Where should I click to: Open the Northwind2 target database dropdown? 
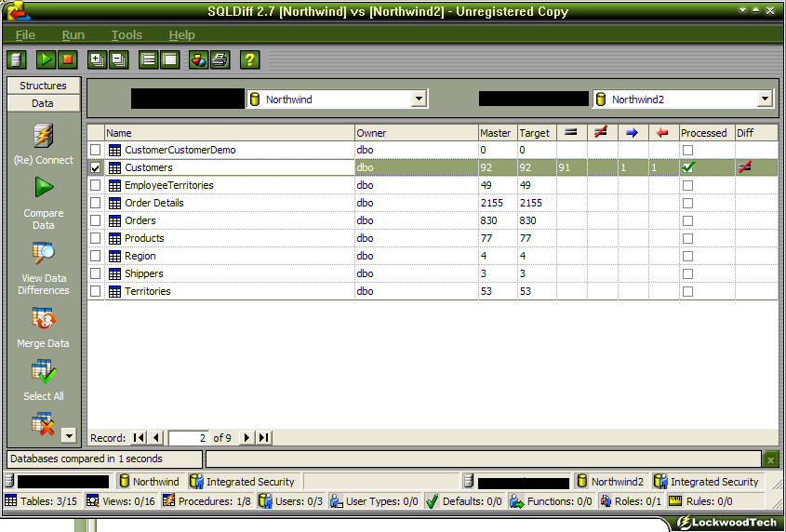[765, 99]
